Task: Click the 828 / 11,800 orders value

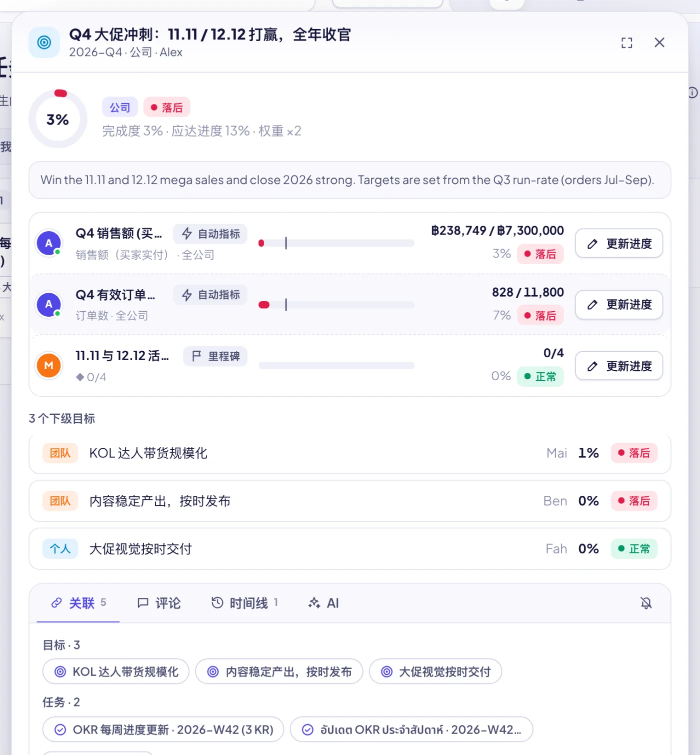Action: (x=528, y=292)
